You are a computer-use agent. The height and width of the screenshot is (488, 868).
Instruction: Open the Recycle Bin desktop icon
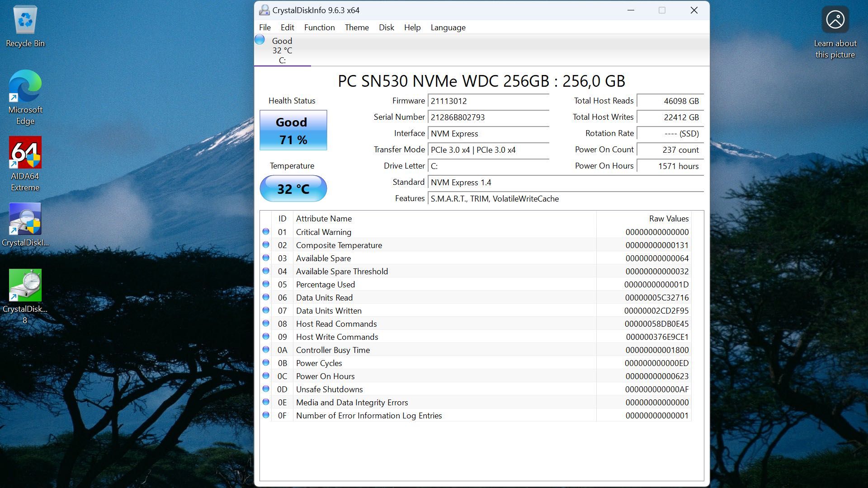25,26
